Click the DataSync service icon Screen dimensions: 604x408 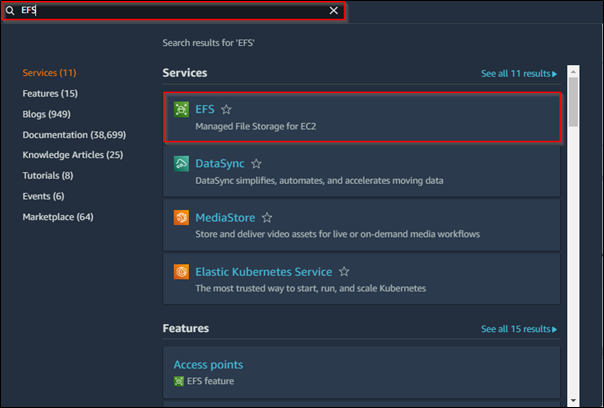181,163
